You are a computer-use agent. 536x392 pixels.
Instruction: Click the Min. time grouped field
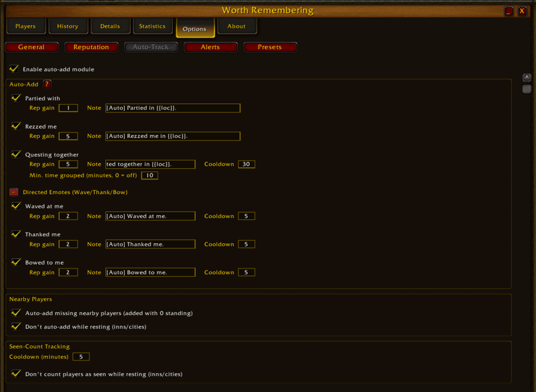coord(149,175)
